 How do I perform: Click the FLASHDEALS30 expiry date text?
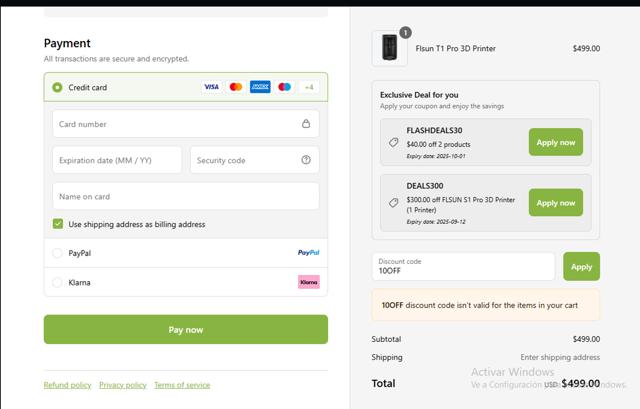click(436, 156)
